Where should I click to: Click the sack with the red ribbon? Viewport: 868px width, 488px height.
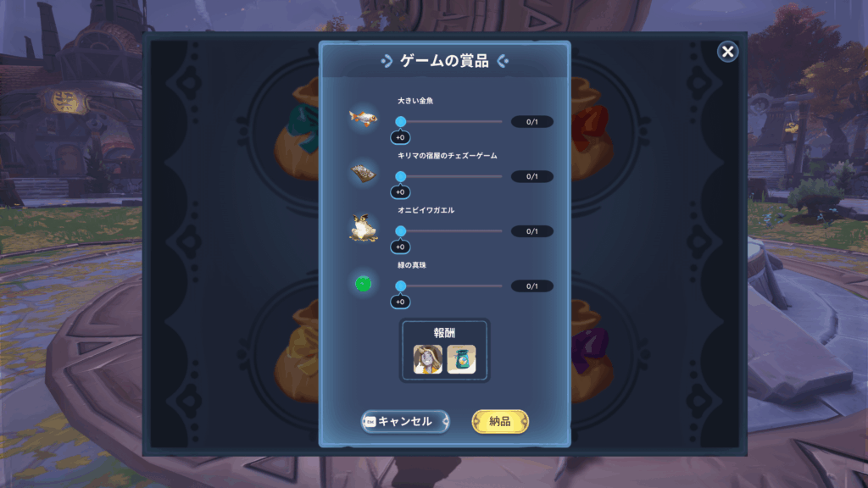(590, 130)
